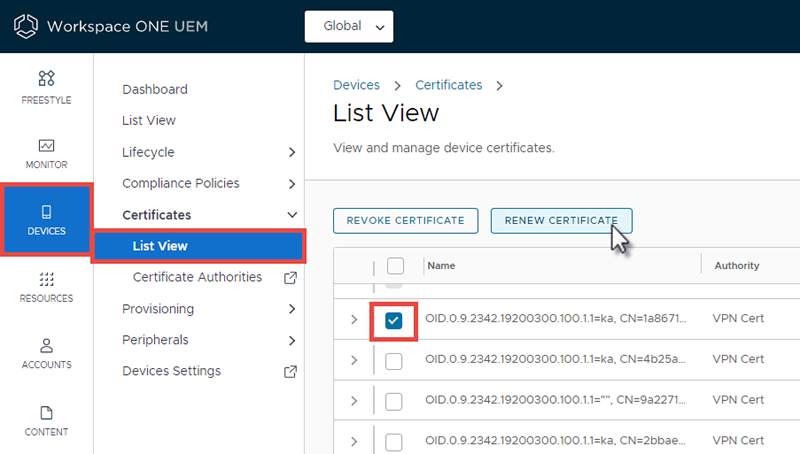This screenshot has height=454, width=800.
Task: Click the Renew Certificate button
Action: [561, 221]
